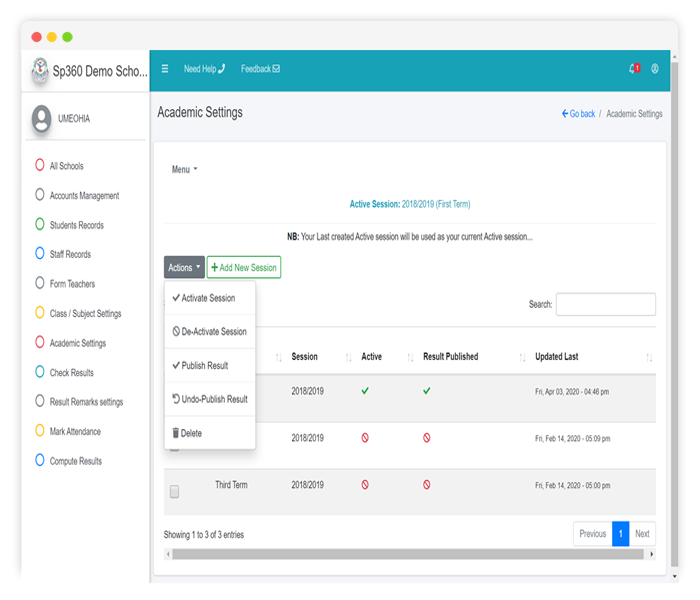Click the Accounts Management circle icon

pos(40,195)
